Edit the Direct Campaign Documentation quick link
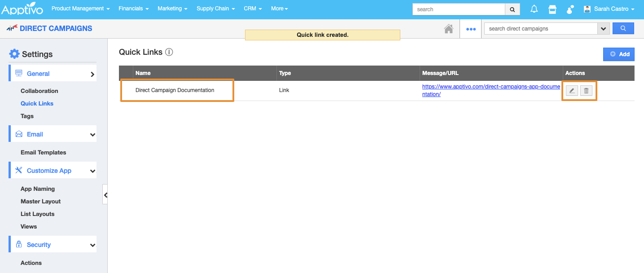Viewport: 644px width, 273px height. click(x=572, y=91)
